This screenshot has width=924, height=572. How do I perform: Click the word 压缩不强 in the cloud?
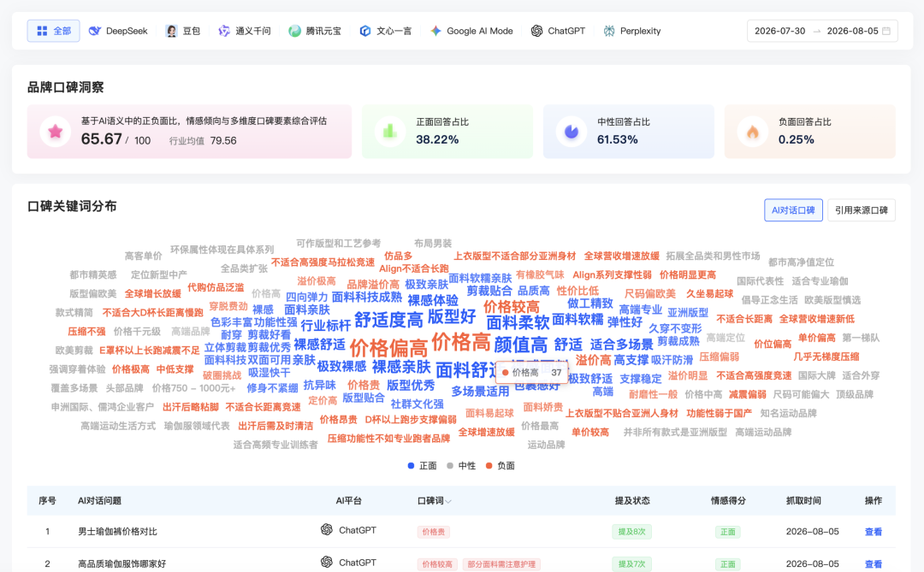click(x=86, y=332)
